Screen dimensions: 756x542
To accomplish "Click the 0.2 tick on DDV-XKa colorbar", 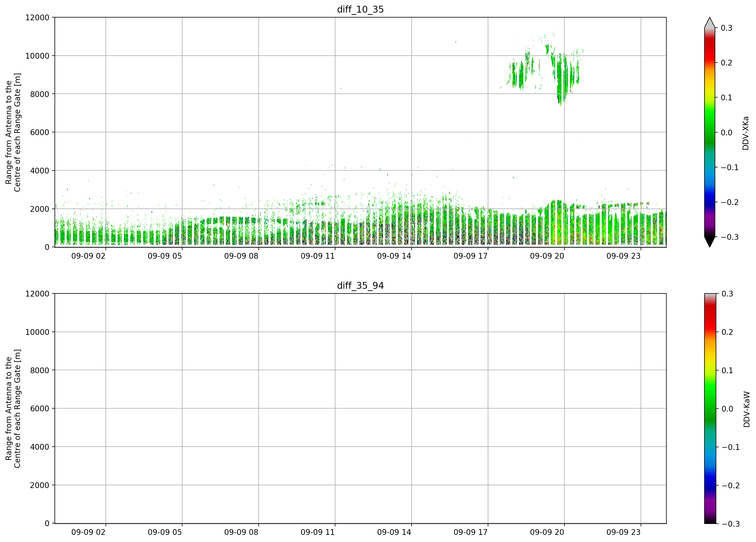I will point(726,63).
